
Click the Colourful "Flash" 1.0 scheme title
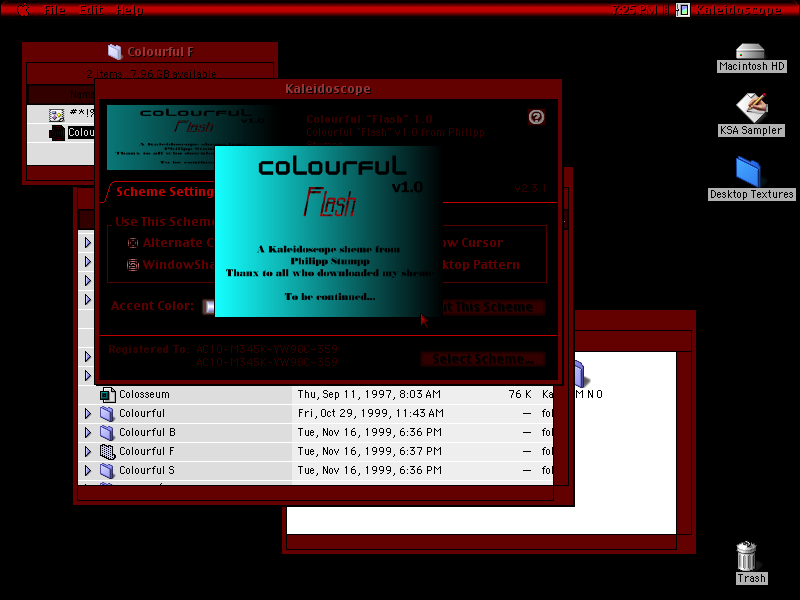click(369, 119)
